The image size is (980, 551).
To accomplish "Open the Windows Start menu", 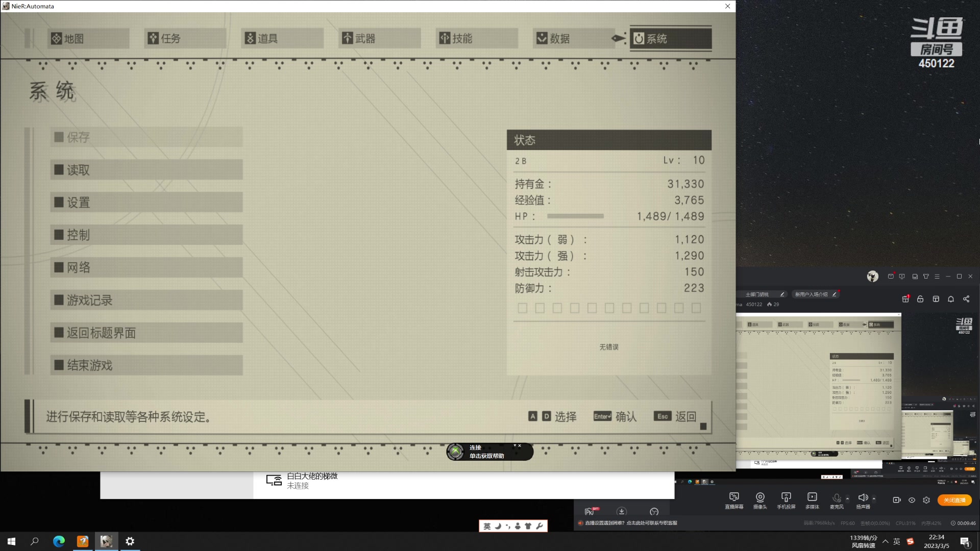I will [x=11, y=541].
